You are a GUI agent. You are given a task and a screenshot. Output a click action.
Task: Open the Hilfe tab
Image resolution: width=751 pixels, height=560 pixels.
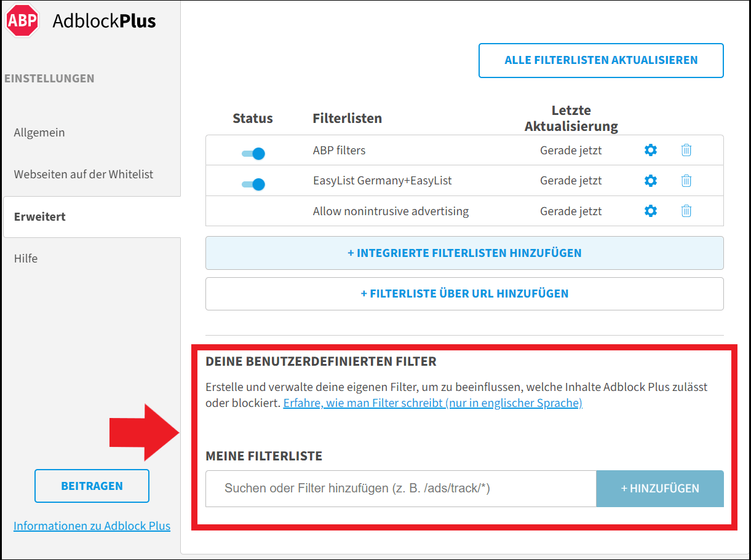26,259
